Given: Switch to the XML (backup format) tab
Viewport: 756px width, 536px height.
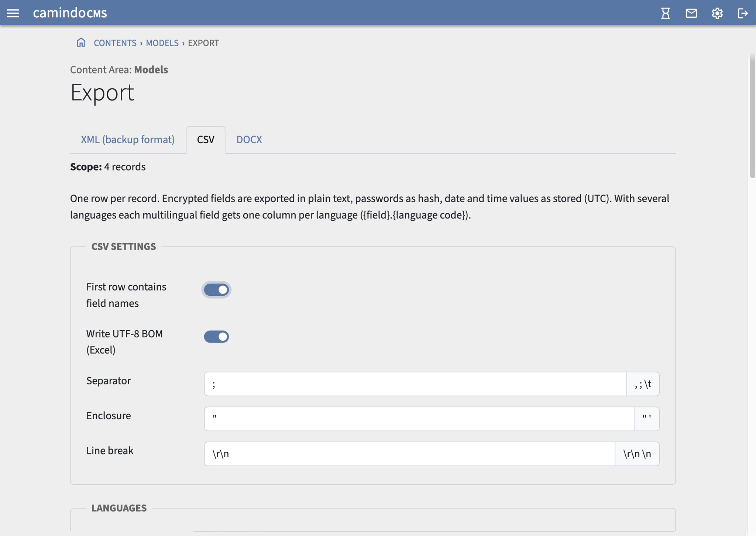Looking at the screenshot, I should [x=128, y=140].
